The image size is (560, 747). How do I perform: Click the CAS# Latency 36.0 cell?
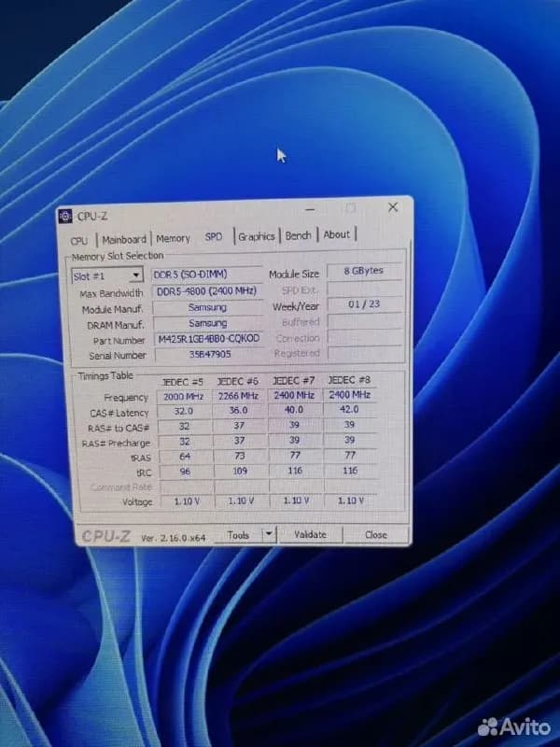tap(239, 410)
